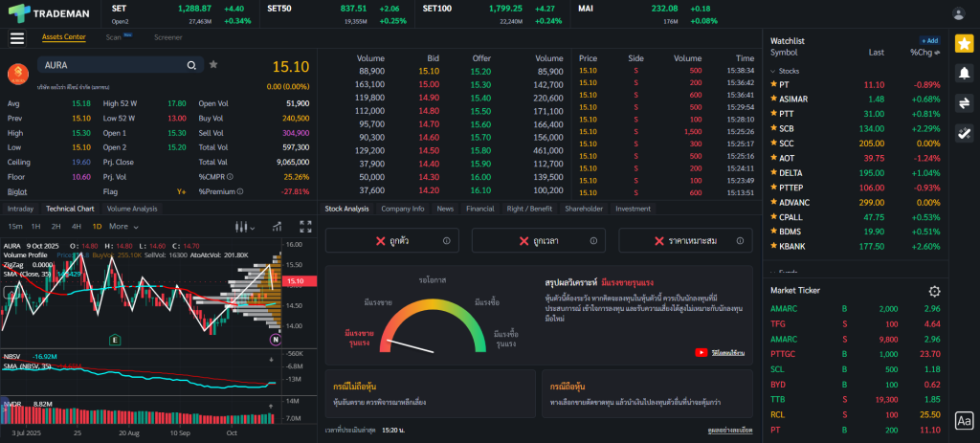Screen dimensions: 980x443
Task: Click the TRADEMAN logo
Action: pyautogui.click(x=49, y=13)
